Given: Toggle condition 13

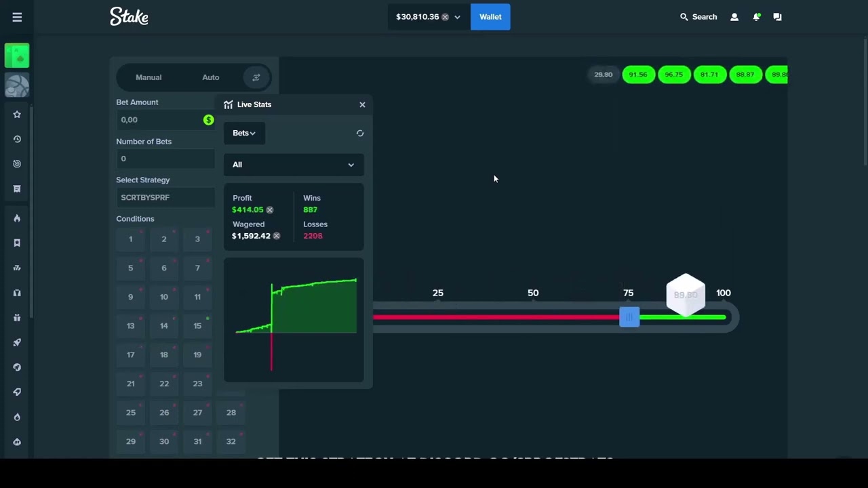Looking at the screenshot, I should pyautogui.click(x=131, y=326).
